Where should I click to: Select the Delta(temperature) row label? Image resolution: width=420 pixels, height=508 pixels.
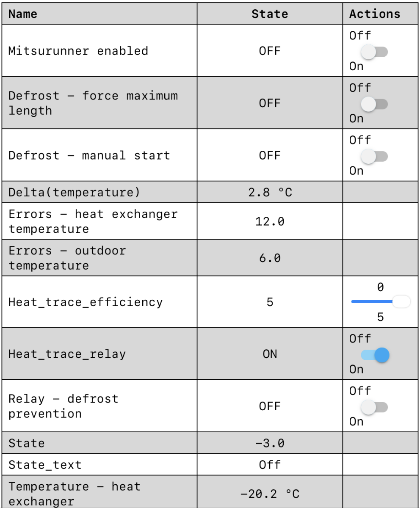click(x=75, y=193)
